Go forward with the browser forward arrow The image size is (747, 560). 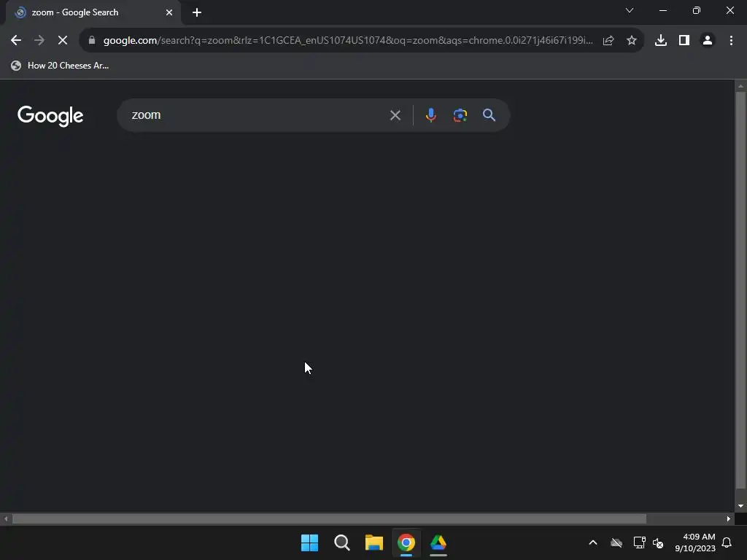[39, 41]
